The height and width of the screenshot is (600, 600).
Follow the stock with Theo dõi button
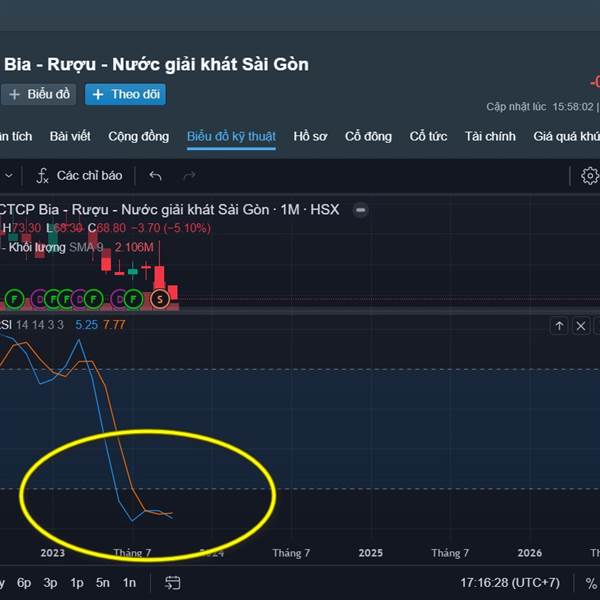coord(126,95)
